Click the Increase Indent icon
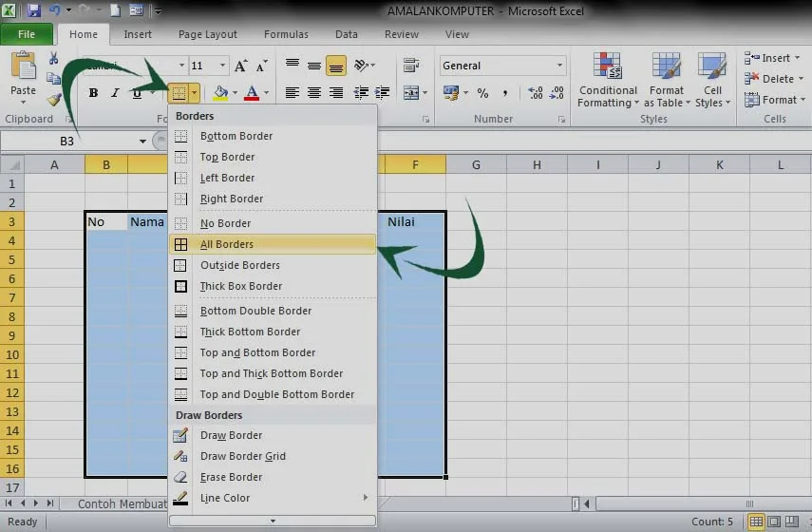The height and width of the screenshot is (532, 812). pyautogui.click(x=382, y=93)
